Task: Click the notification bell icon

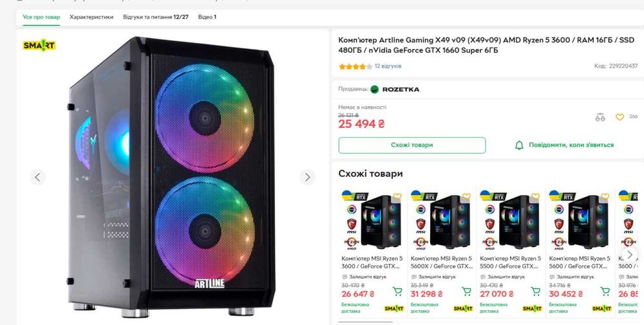Action: [519, 145]
